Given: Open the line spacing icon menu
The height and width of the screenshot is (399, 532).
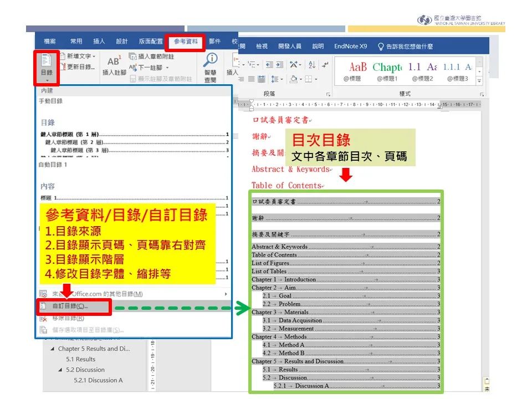Looking at the screenshot, I should (275, 79).
